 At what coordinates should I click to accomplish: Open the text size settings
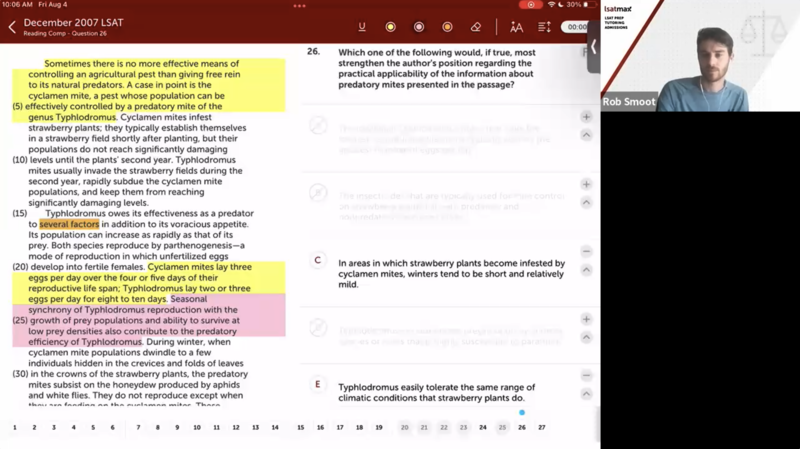coord(516,27)
